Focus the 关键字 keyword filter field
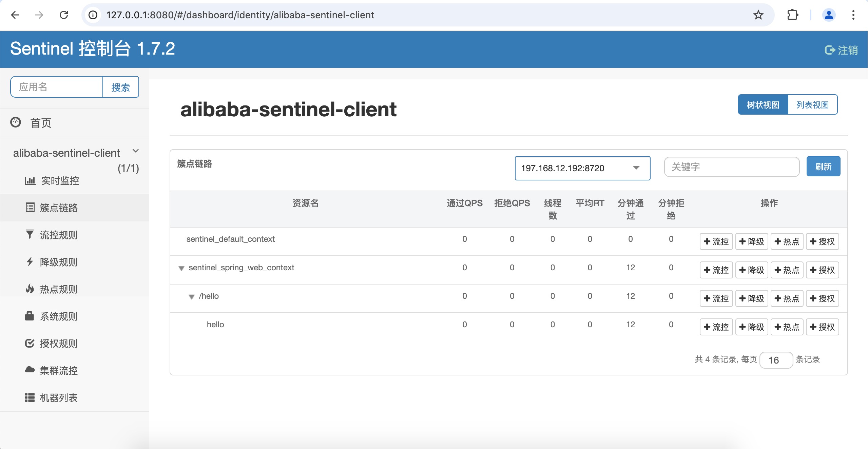Image resolution: width=868 pixels, height=449 pixels. [x=732, y=167]
